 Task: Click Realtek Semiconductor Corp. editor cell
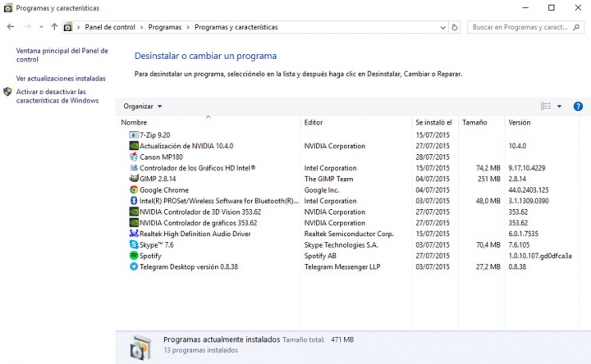pyautogui.click(x=349, y=234)
